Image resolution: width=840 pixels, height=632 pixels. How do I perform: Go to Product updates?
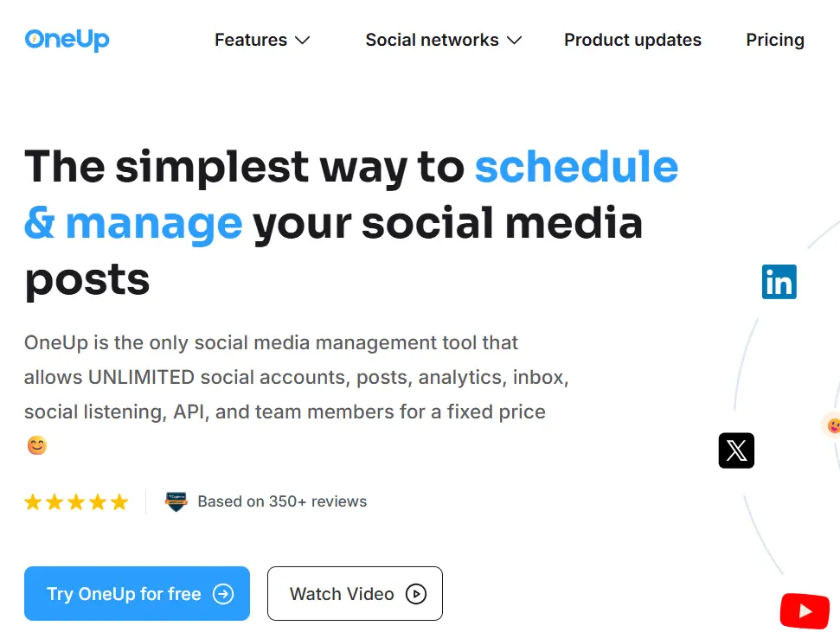coord(632,40)
